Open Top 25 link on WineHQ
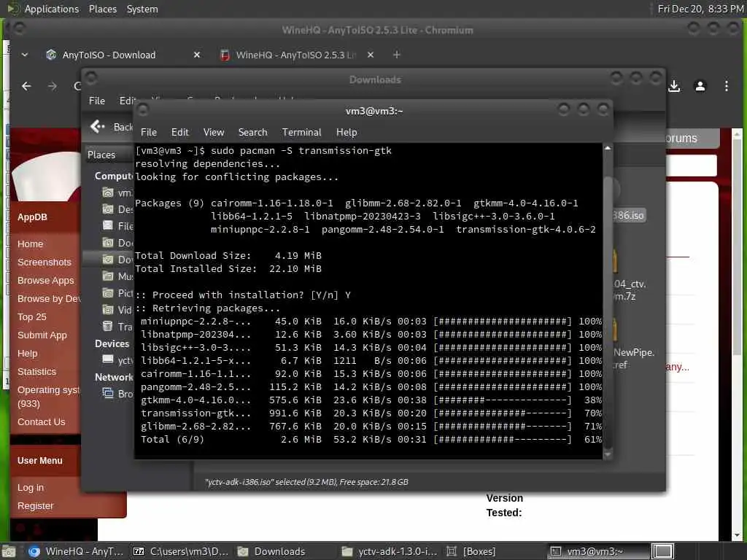Screen dimensions: 747x560 pyautogui.click(x=32, y=317)
